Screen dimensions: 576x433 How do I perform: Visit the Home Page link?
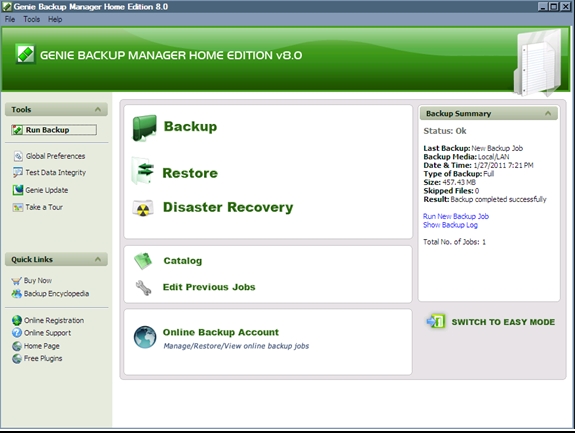42,346
